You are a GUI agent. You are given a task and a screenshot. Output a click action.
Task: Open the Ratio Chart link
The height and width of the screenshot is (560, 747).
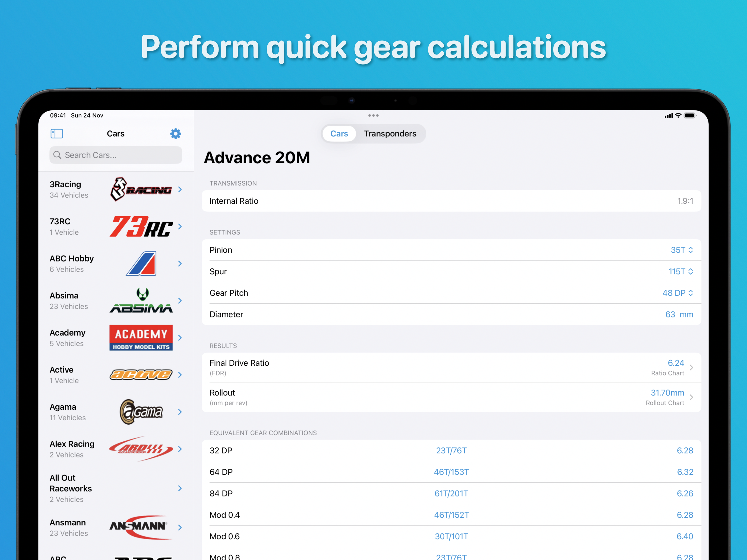(x=667, y=373)
